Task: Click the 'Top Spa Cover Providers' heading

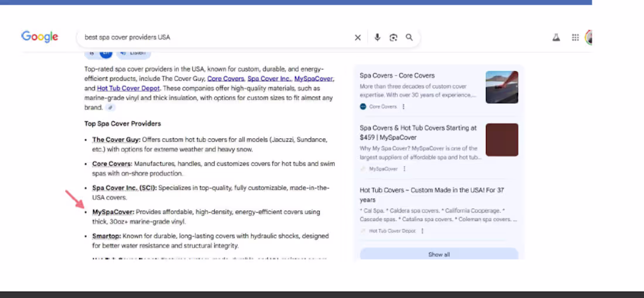Action: [122, 124]
